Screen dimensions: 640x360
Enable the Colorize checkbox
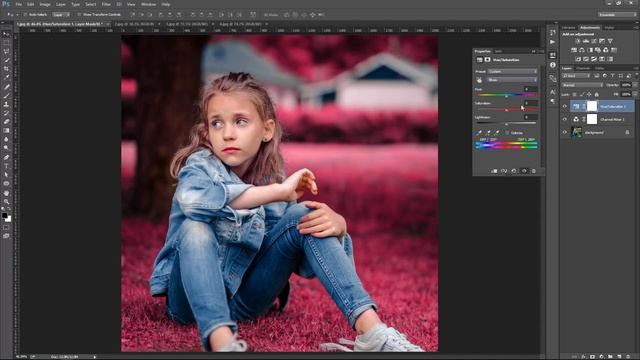point(507,133)
